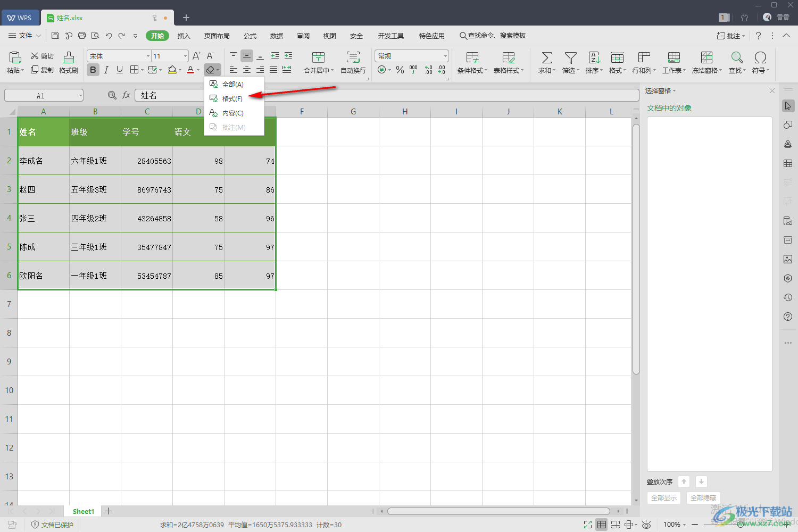Switch to the 页面布局 tab
This screenshot has height=532, width=798.
217,36
